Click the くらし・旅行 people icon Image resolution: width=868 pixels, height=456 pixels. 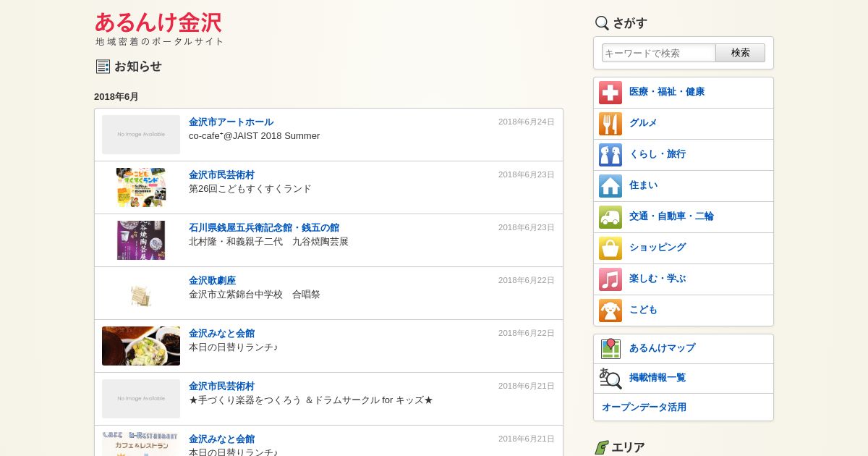pyautogui.click(x=610, y=155)
